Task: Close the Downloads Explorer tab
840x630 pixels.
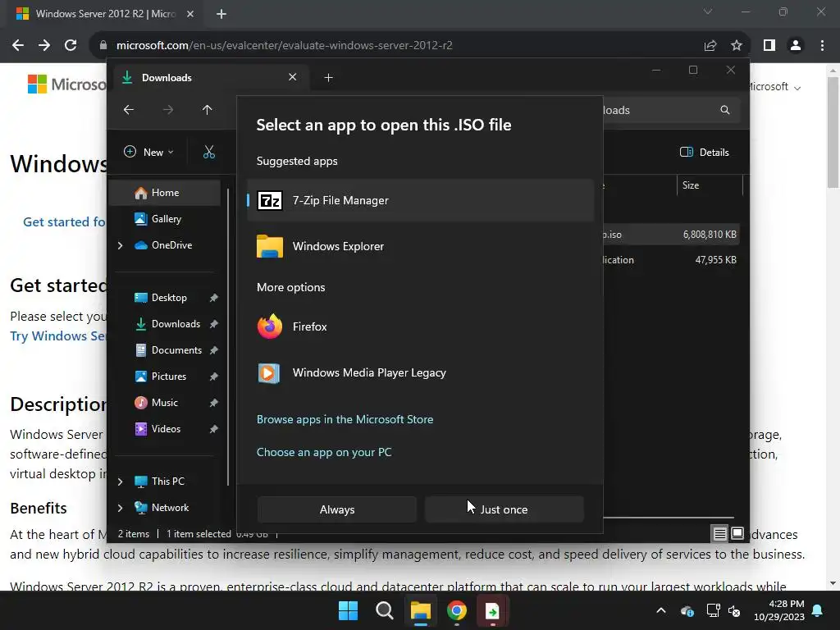Action: tap(293, 77)
